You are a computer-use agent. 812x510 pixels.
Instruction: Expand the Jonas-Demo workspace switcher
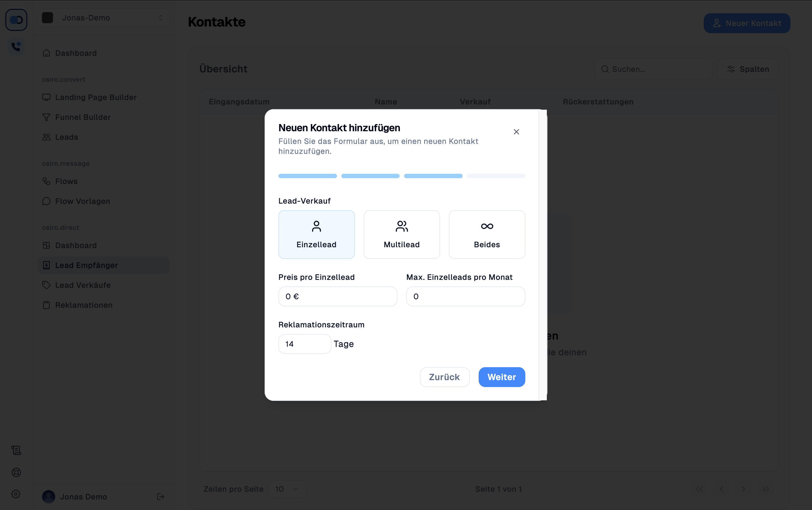pyautogui.click(x=104, y=17)
